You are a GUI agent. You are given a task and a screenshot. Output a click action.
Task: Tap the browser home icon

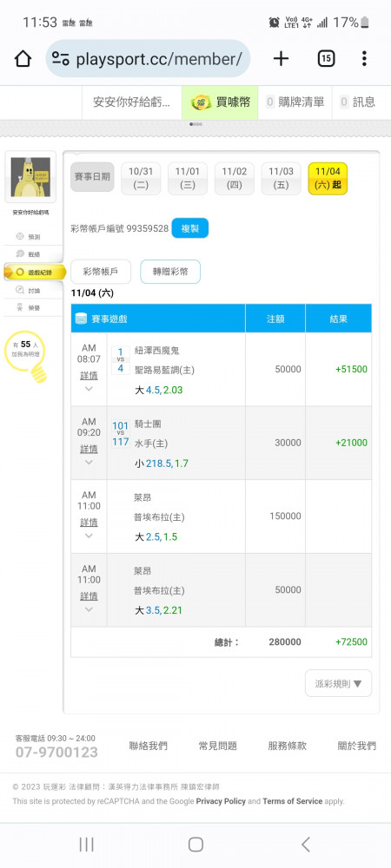pyautogui.click(x=23, y=58)
